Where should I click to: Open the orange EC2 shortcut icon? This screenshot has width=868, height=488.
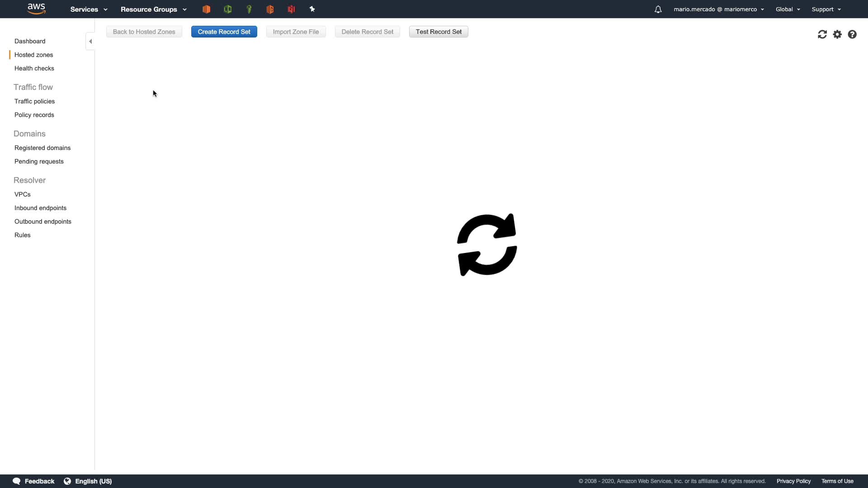coord(206,9)
